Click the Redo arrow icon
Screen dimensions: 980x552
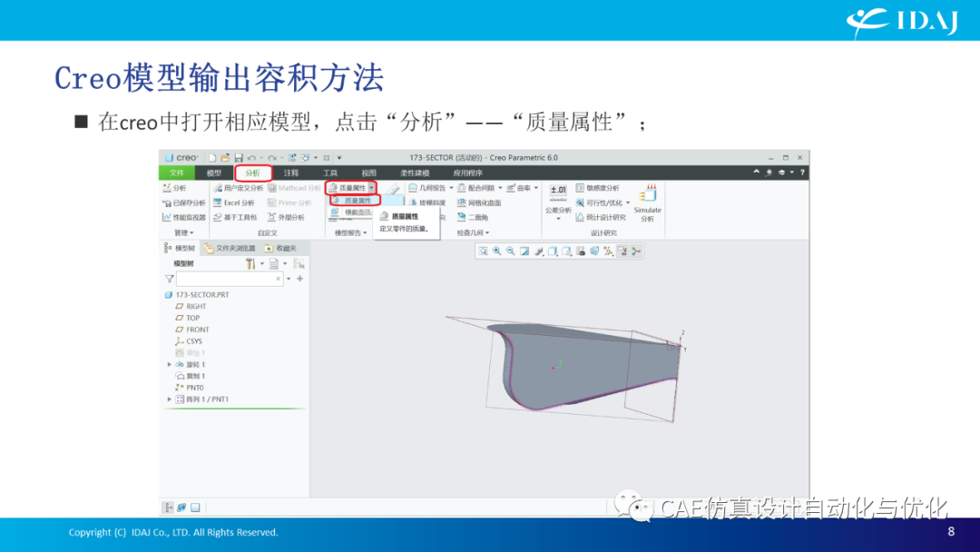(272, 158)
